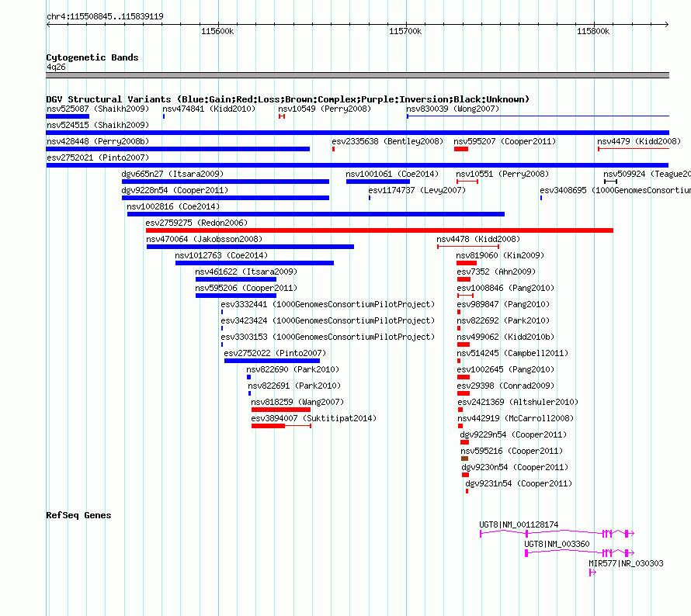Click the dgv9230n54 (Cooper2011) label
The width and height of the screenshot is (691, 616).
(x=516, y=467)
